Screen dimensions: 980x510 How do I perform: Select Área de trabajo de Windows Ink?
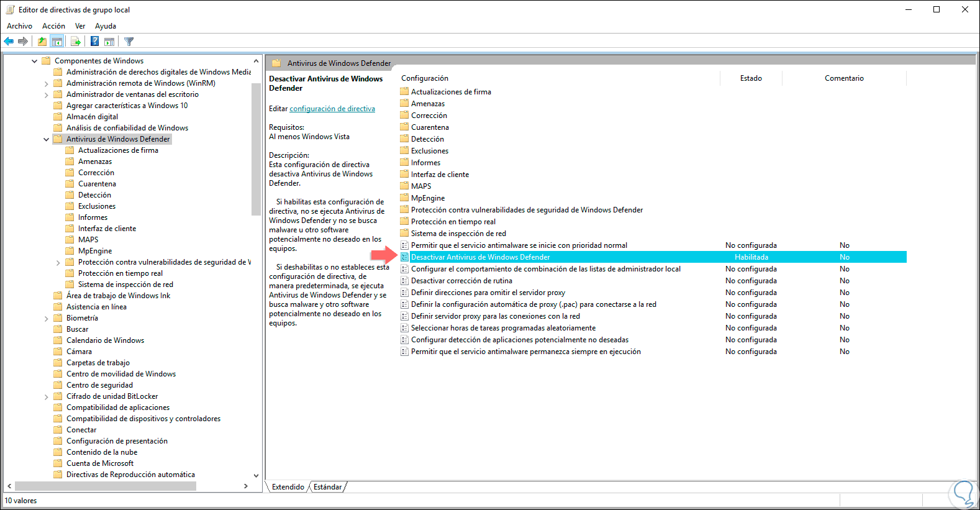click(x=118, y=296)
